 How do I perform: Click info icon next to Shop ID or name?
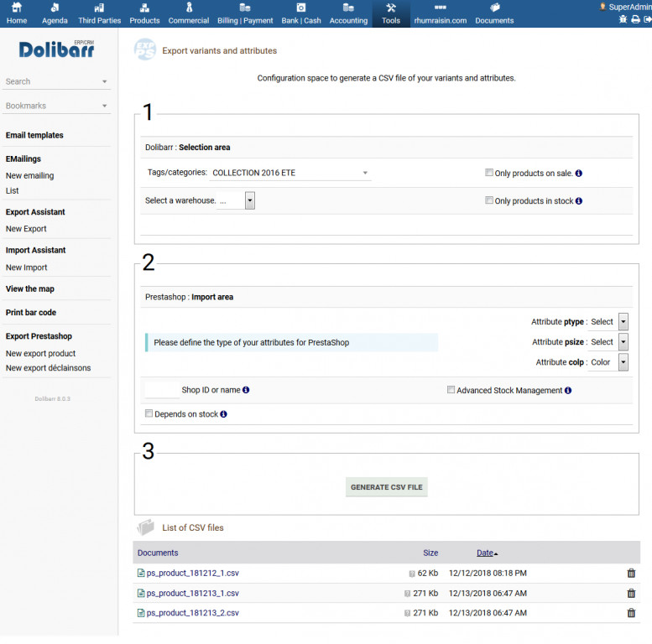(x=246, y=390)
